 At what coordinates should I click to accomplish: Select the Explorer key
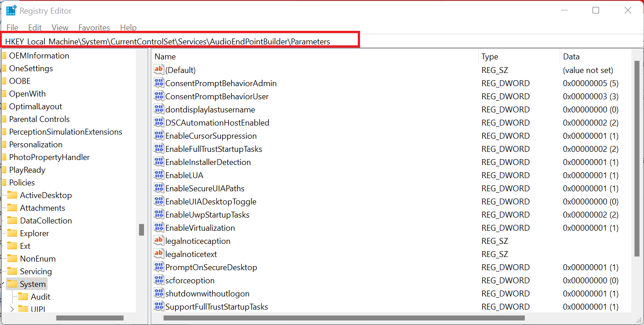34,233
